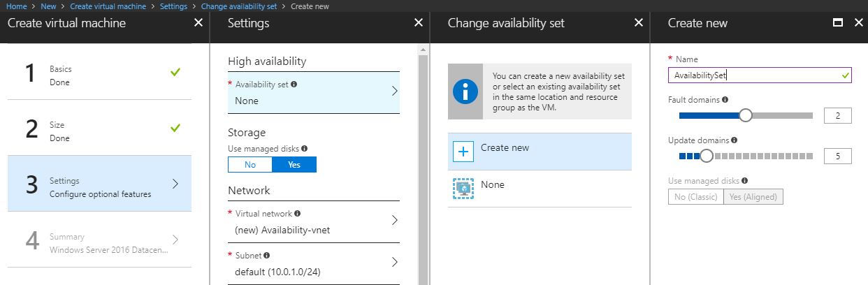Open step 2 Size

(x=108, y=131)
